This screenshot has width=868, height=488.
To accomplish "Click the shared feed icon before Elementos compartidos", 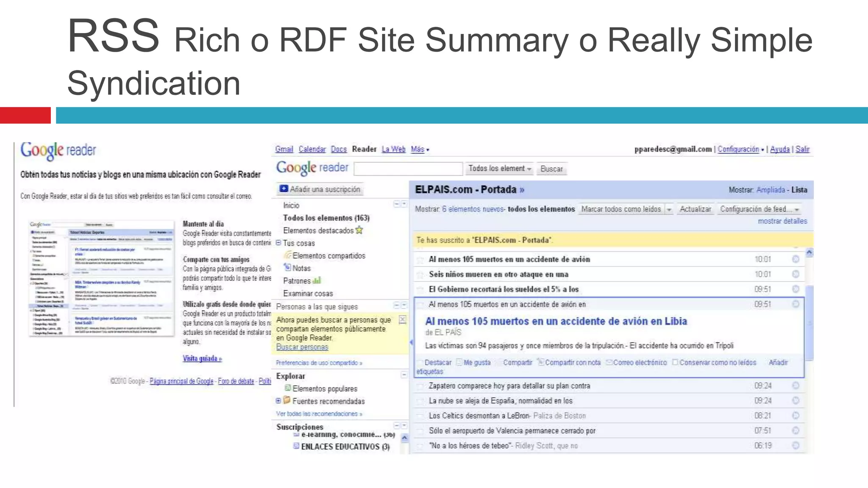I will pos(288,255).
